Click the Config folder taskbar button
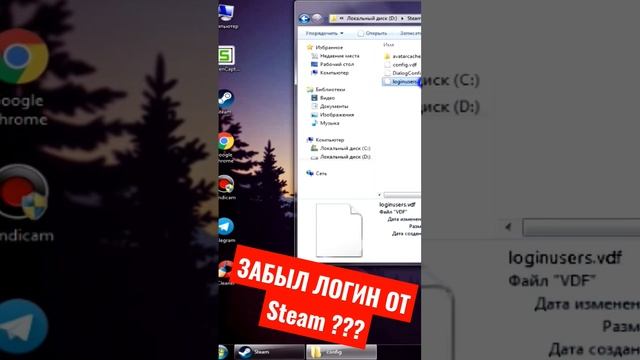Screen dimensions: 640x360 (x=341, y=352)
